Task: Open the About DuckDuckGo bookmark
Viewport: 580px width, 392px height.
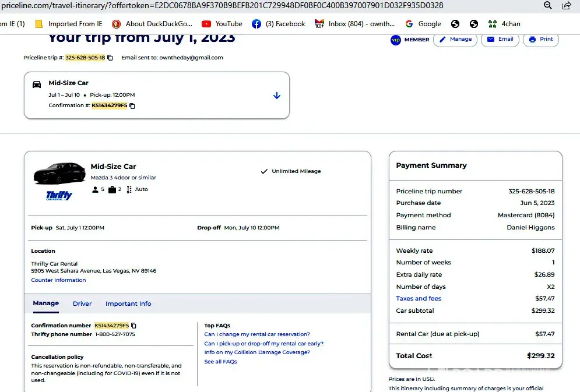Action: [152, 24]
